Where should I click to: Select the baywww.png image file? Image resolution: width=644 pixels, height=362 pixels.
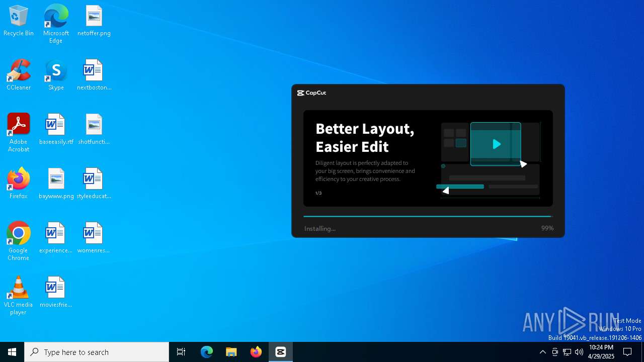pyautogui.click(x=56, y=184)
